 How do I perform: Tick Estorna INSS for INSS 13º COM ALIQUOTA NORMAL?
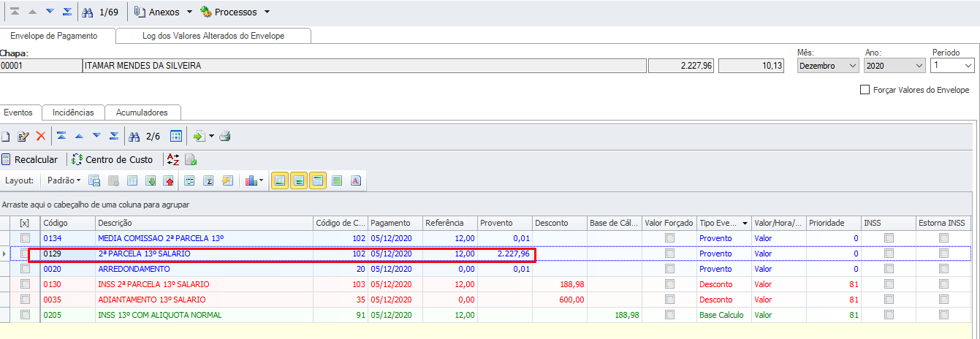[x=943, y=315]
